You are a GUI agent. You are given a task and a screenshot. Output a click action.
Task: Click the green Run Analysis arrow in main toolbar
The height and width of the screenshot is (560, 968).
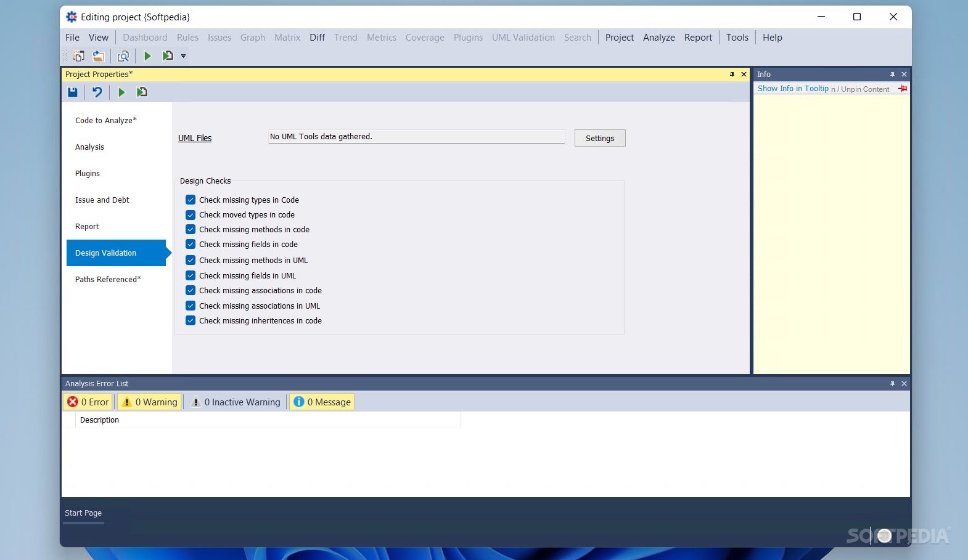(x=147, y=56)
